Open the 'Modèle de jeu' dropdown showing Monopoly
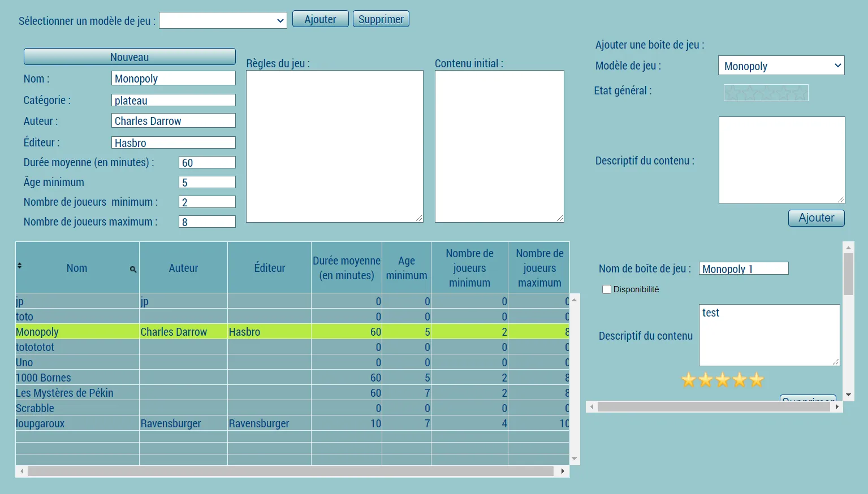Screen dimensions: 868x494 tap(781, 66)
